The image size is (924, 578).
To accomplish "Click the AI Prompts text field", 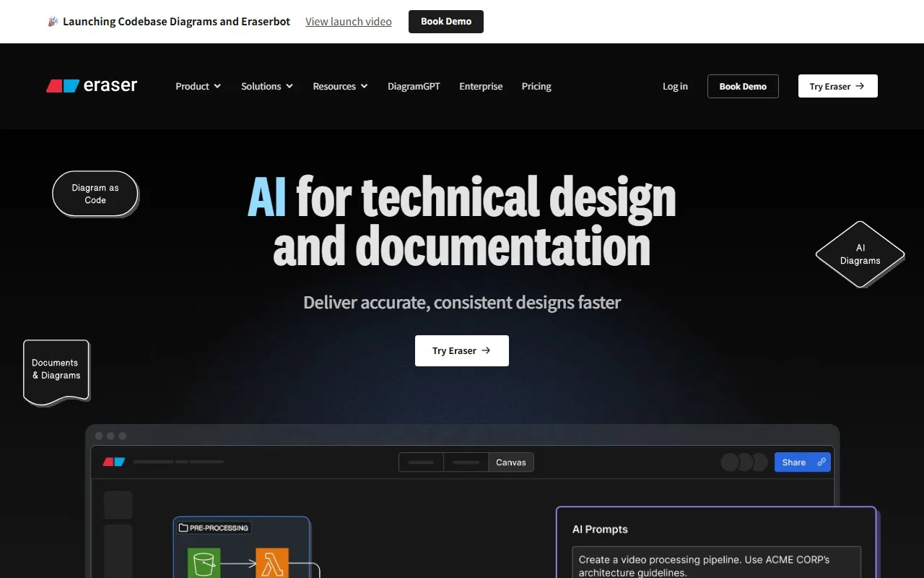I will (716, 562).
